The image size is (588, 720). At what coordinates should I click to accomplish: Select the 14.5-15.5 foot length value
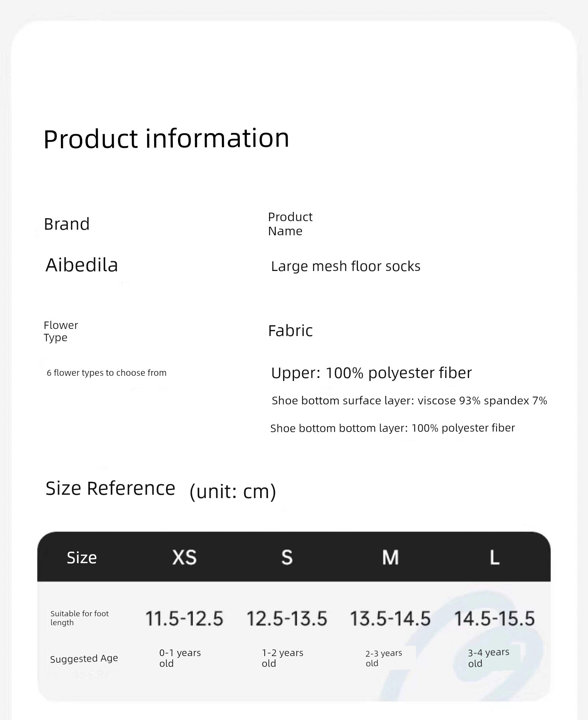coord(494,619)
